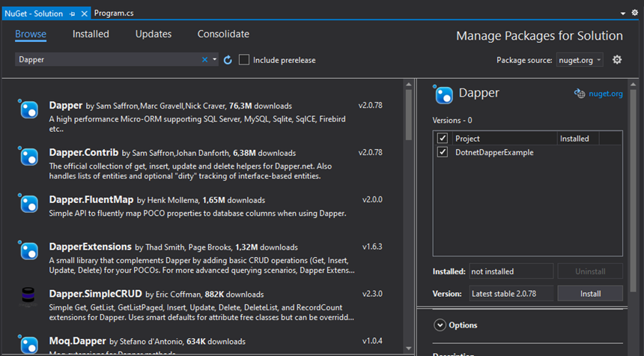Click the Install button

590,294
